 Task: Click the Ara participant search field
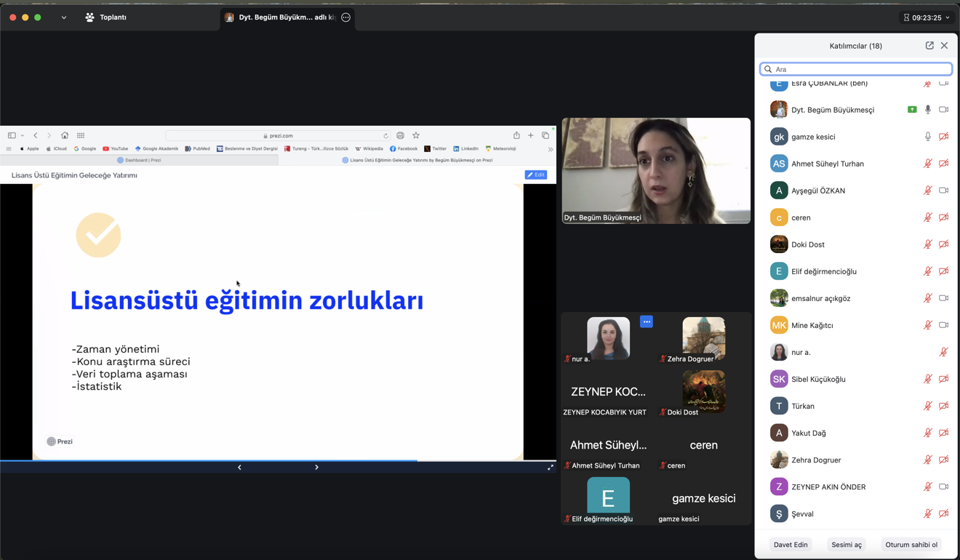pos(856,69)
